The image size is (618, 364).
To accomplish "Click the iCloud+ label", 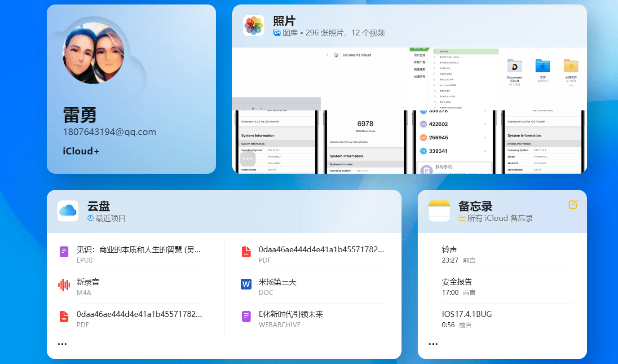I will (x=81, y=151).
